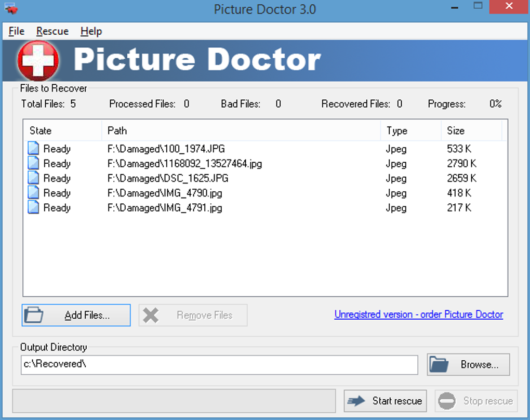Click the X icon on Remove Files
This screenshot has height=420, width=530.
pyautogui.click(x=150, y=315)
